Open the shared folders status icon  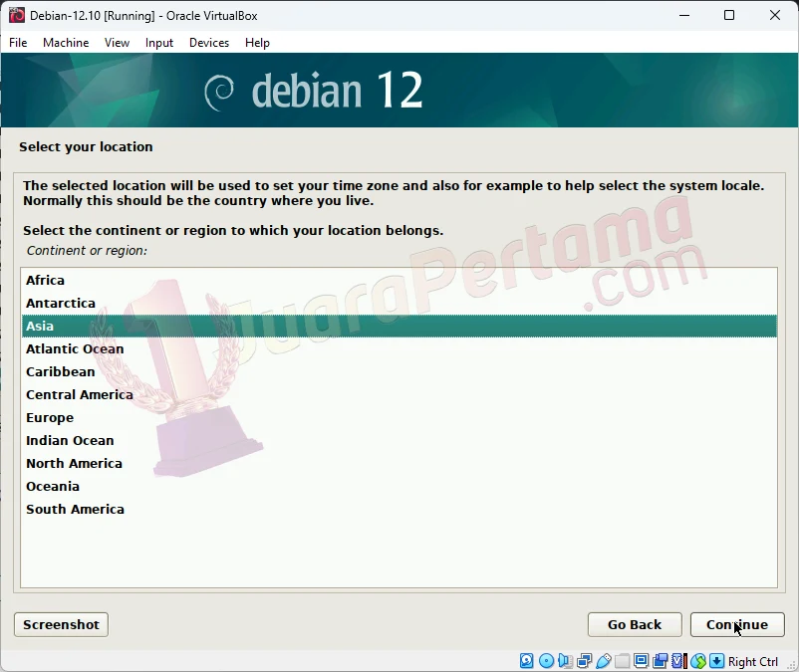(623, 660)
